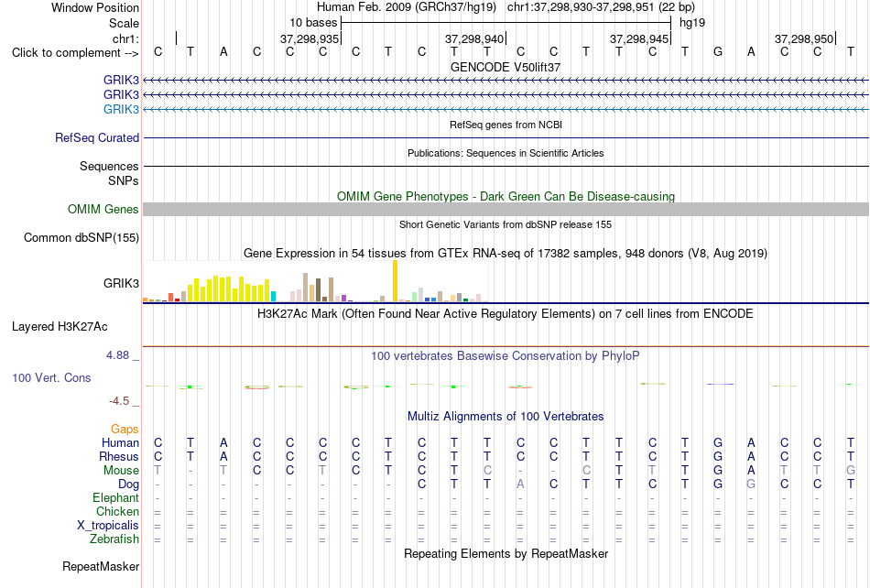The image size is (870, 588).
Task: Click the -4.5 lower PhyloP scale value
Action: coord(119,400)
